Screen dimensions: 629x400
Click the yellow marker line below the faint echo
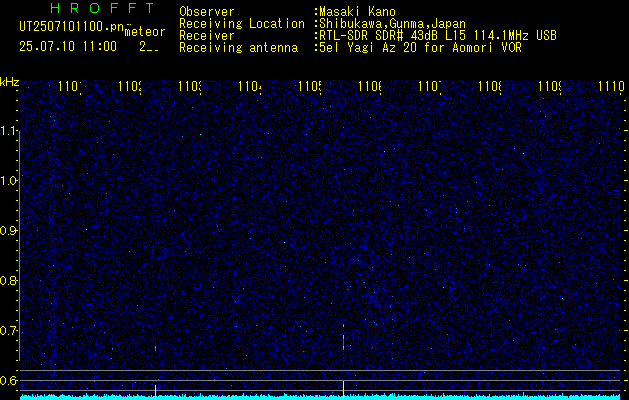click(155, 390)
